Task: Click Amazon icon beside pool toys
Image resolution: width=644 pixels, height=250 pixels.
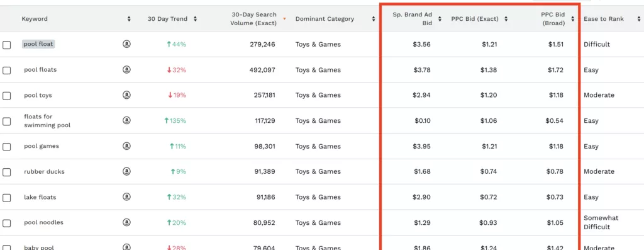Action: (126, 95)
